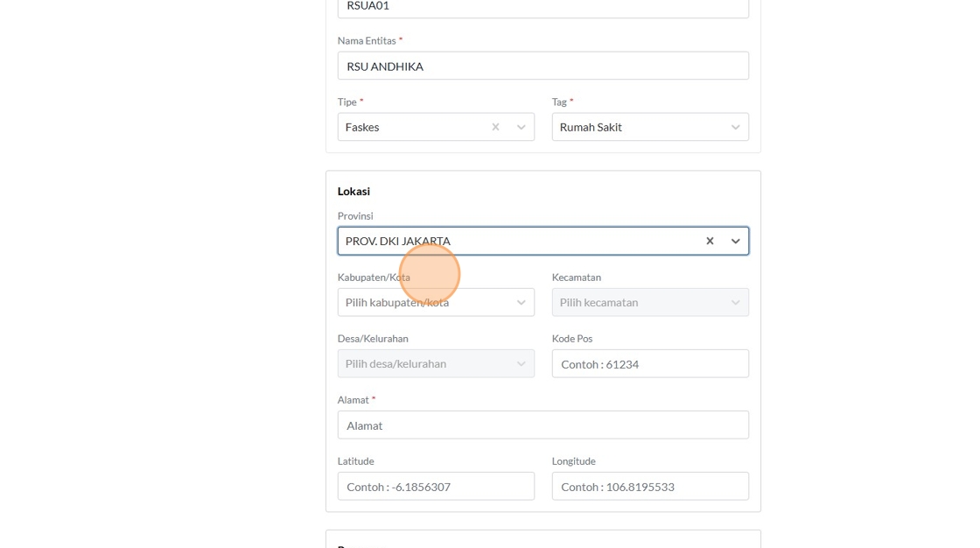Image resolution: width=980 pixels, height=548 pixels.
Task: Expand the Tipe dropdown chevron
Action: 521,127
